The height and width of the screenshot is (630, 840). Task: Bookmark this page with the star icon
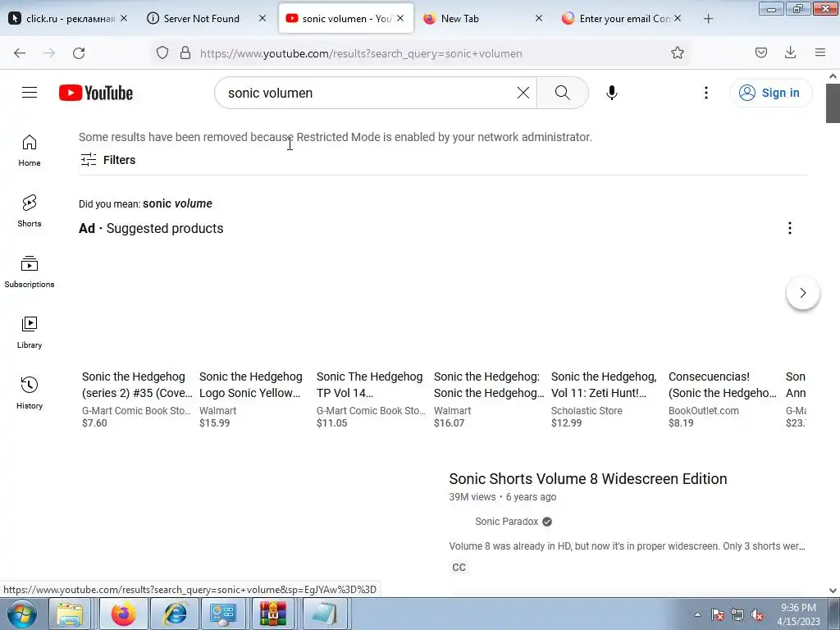point(677,53)
